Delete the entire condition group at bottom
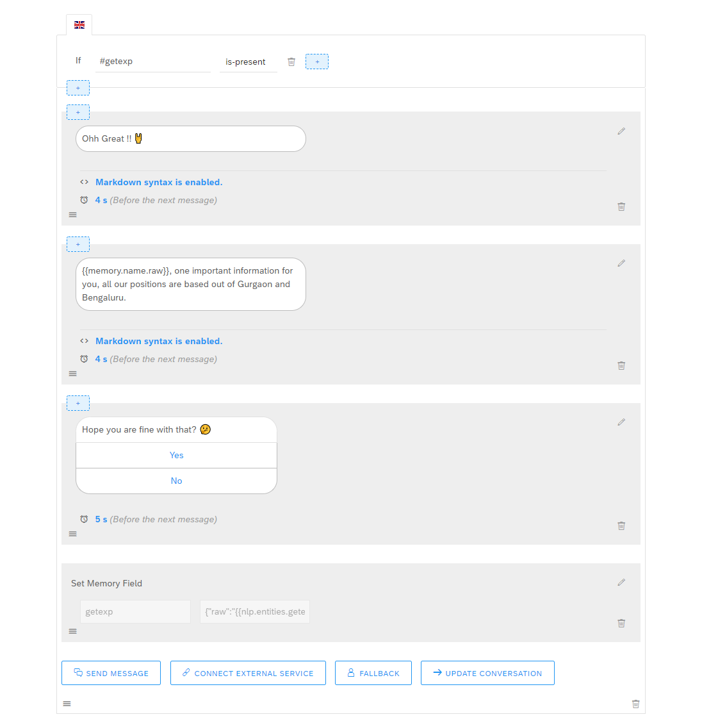 coord(636,704)
